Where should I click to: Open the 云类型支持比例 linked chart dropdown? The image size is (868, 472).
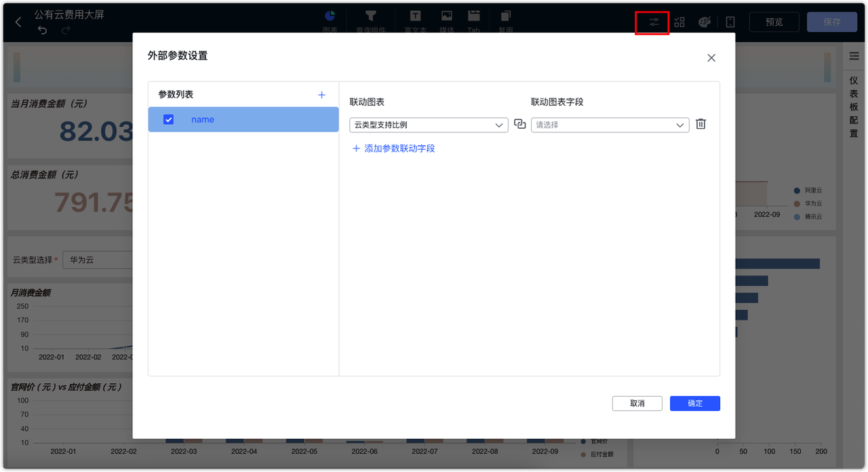(428, 125)
